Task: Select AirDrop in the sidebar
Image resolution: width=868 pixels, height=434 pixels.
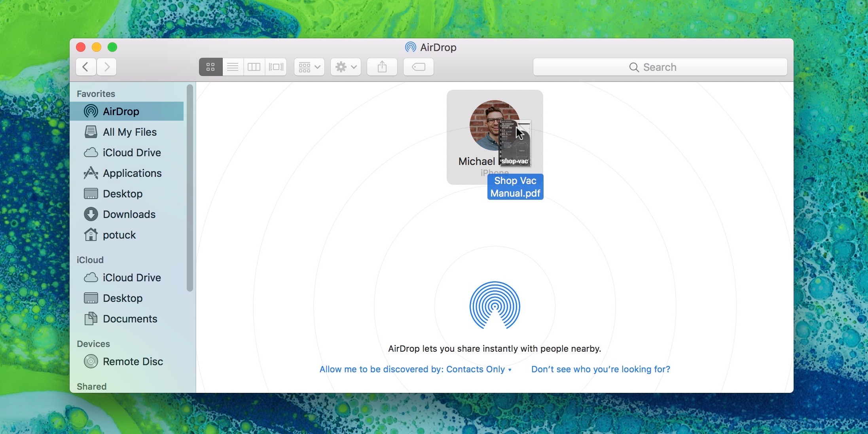Action: 121,112
